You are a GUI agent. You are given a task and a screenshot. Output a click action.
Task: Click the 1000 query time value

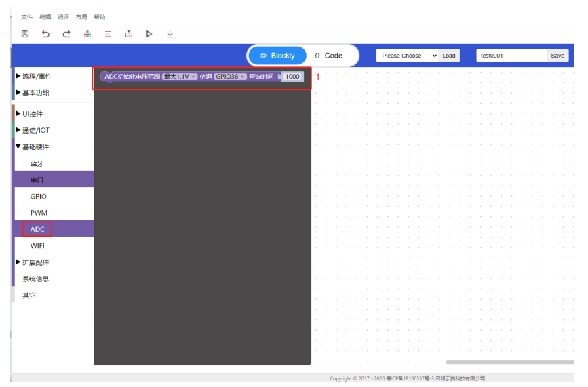292,77
